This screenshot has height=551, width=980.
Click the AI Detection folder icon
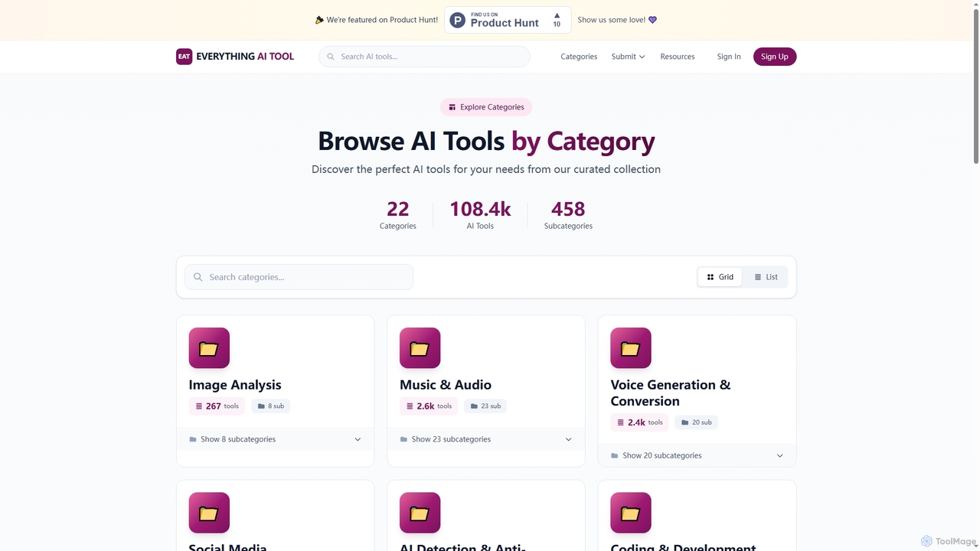pos(420,513)
